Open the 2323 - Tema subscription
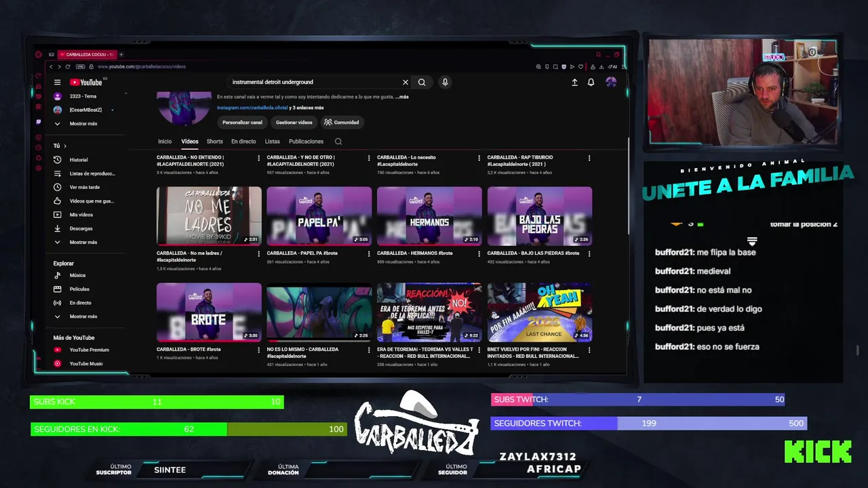Viewport: 868px width, 488px height. [x=76, y=96]
